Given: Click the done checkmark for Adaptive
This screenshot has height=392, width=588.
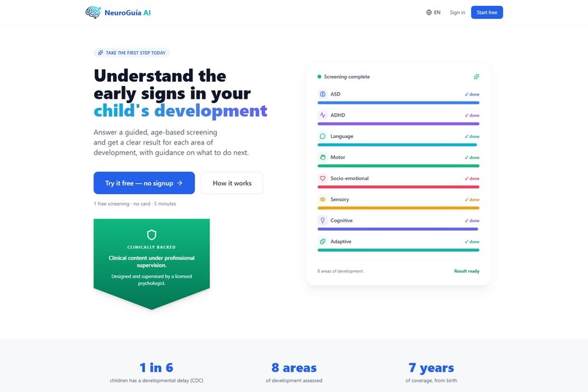Looking at the screenshot, I should coord(472,242).
